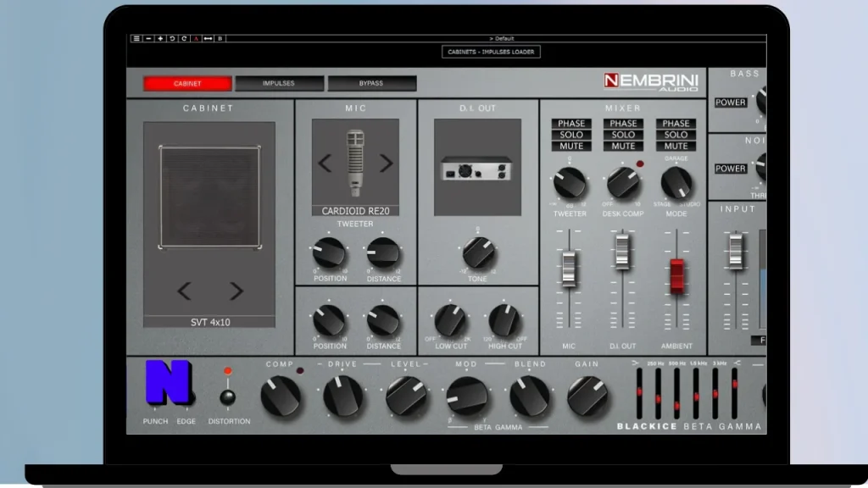This screenshot has height=488, width=868.
Task: Toggle PHASE on the MIC channel
Action: 571,124
